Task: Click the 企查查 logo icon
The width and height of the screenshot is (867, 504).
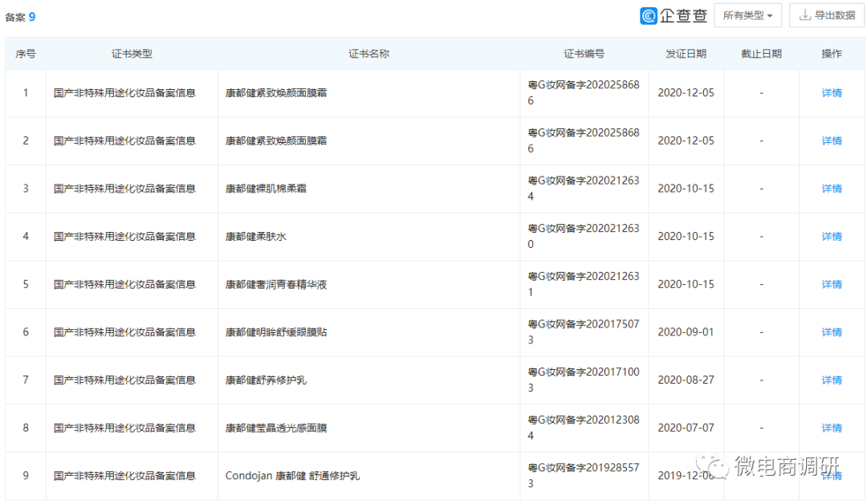Action: (649, 16)
